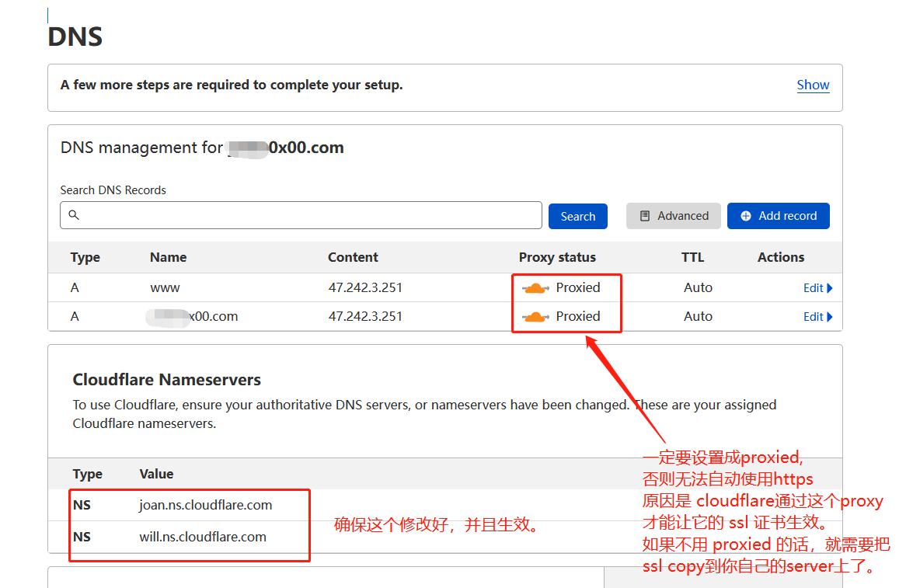The height and width of the screenshot is (588, 913).
Task: Click the TTL column header
Action: pyautogui.click(x=692, y=257)
